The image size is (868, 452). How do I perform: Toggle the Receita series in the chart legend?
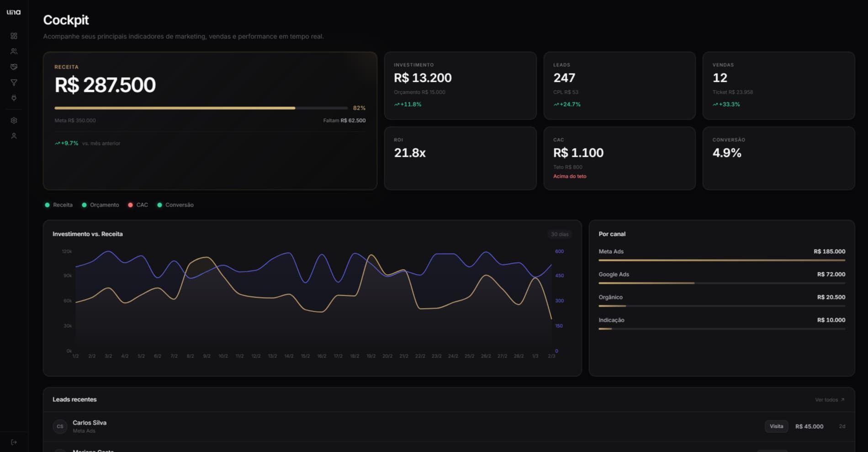point(59,205)
